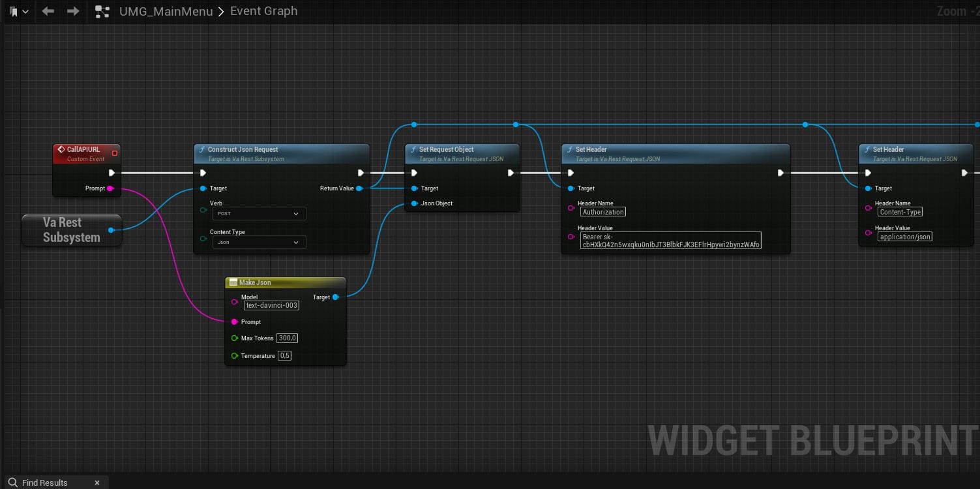Open the Verb POST dropdown

(259, 214)
